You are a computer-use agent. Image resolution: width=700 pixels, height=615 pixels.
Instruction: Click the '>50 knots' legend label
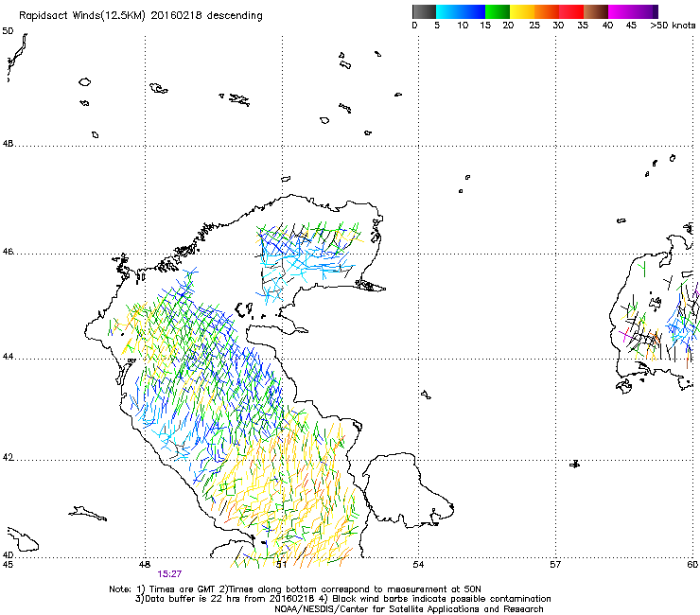coord(673,26)
